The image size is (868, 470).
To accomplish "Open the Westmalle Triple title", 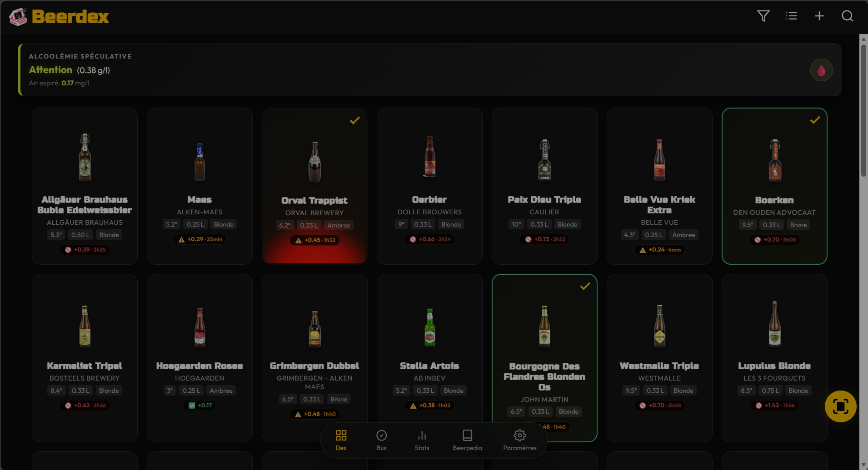I will pos(659,366).
